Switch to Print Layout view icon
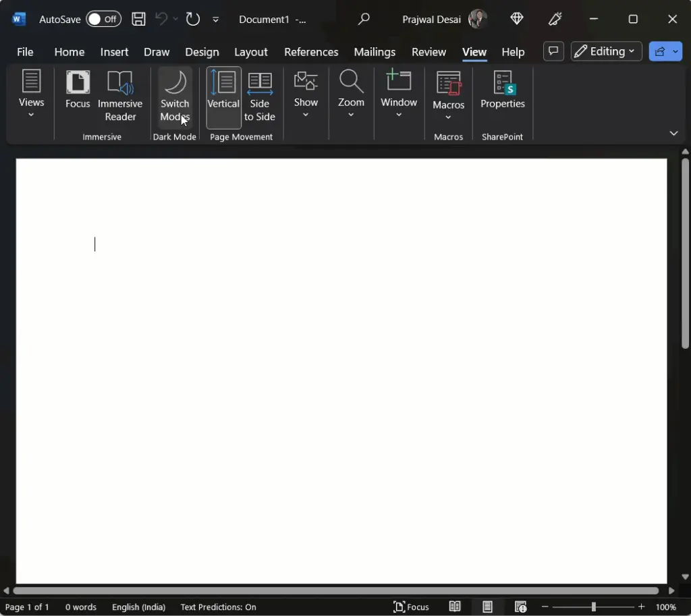Image resolution: width=691 pixels, height=616 pixels. point(487,607)
